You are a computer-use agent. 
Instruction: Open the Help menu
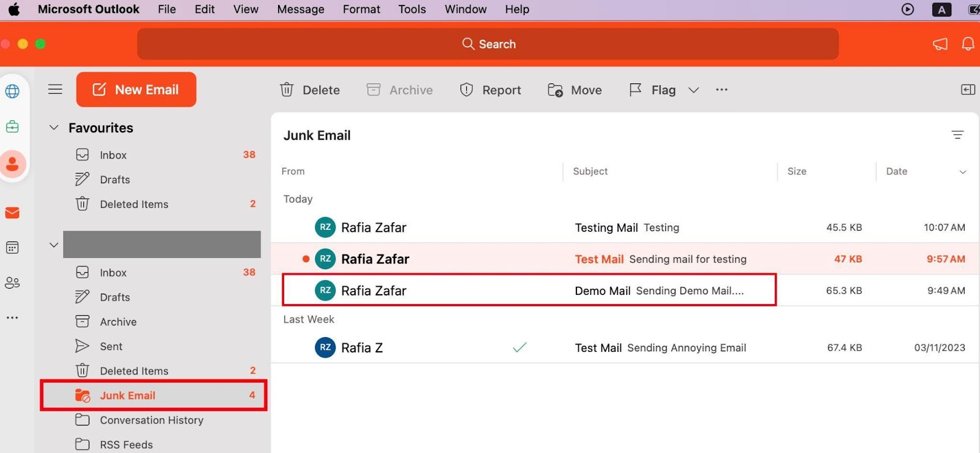coord(517,9)
